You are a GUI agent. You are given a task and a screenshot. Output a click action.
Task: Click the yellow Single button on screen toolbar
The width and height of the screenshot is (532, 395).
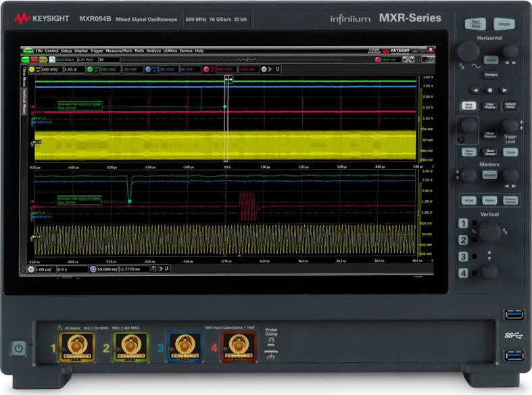(43, 60)
